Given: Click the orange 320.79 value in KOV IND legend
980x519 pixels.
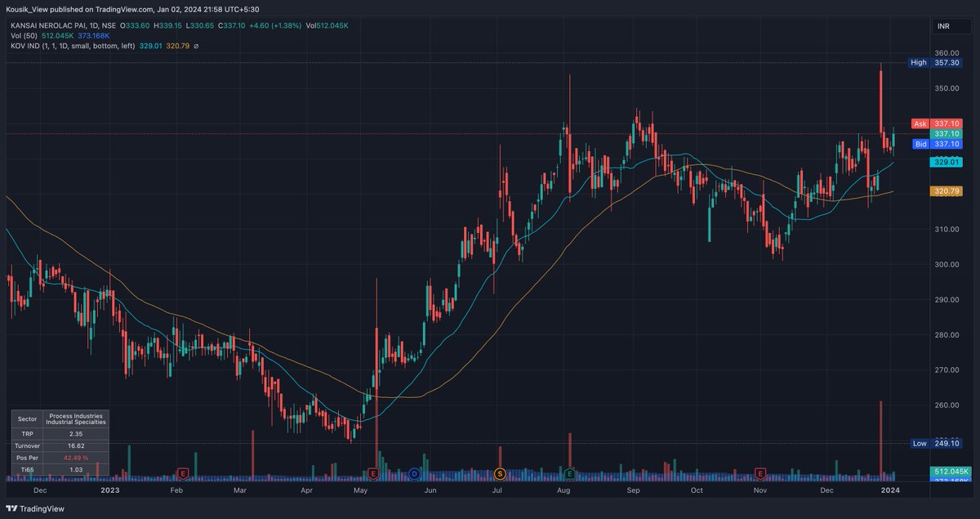Looking at the screenshot, I should [x=177, y=47].
